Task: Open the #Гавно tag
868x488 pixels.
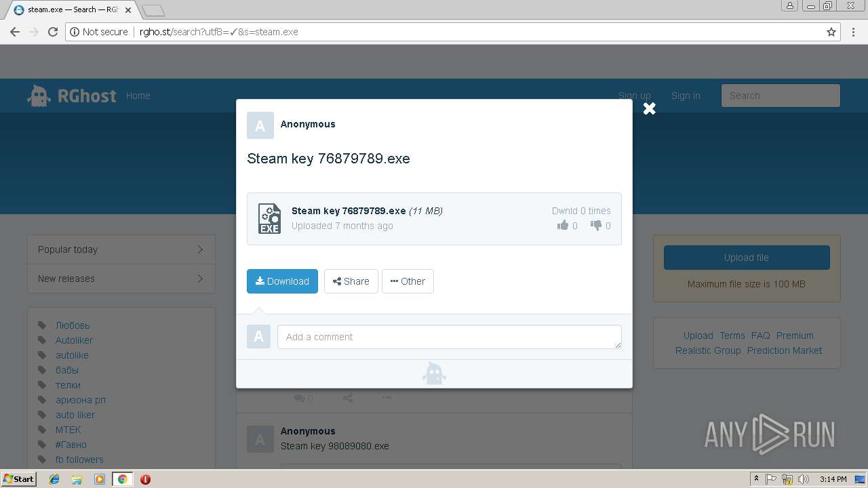Action: pos(71,445)
